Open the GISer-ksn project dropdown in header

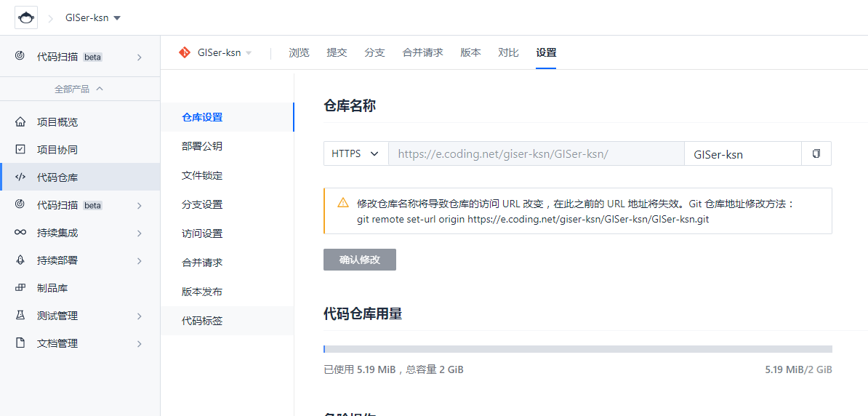coord(93,18)
